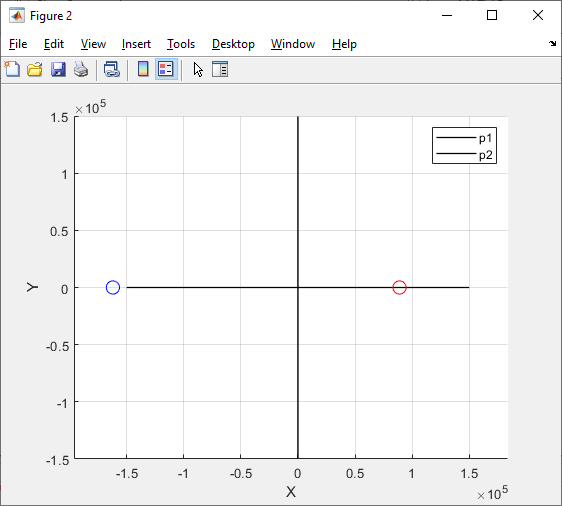This screenshot has height=506, width=562.
Task: Select the Edit Plot arrow tool
Action: (198, 69)
